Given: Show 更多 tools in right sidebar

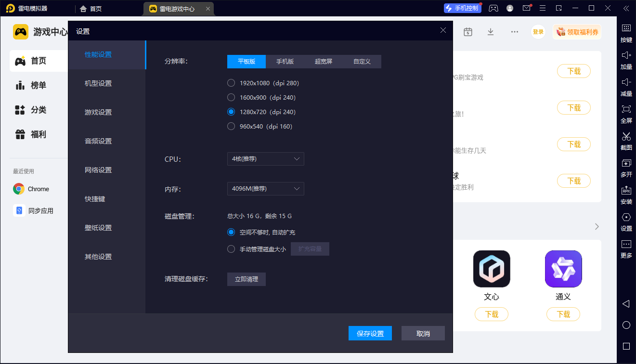Looking at the screenshot, I should pos(626,249).
